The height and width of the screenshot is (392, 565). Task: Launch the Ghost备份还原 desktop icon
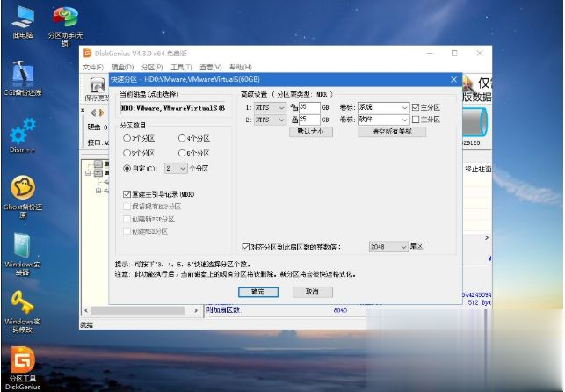(x=23, y=196)
